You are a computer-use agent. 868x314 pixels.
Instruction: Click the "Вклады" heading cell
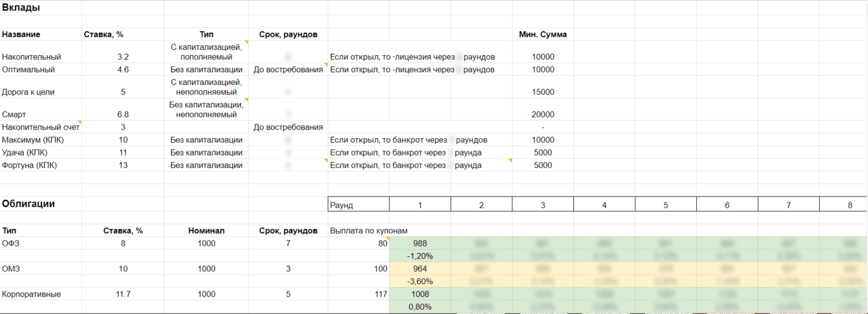pos(21,8)
